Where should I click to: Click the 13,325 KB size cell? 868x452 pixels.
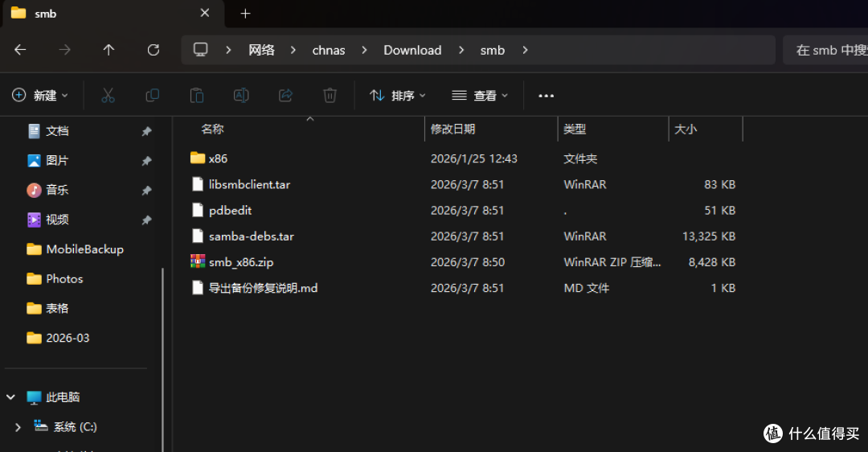click(709, 236)
